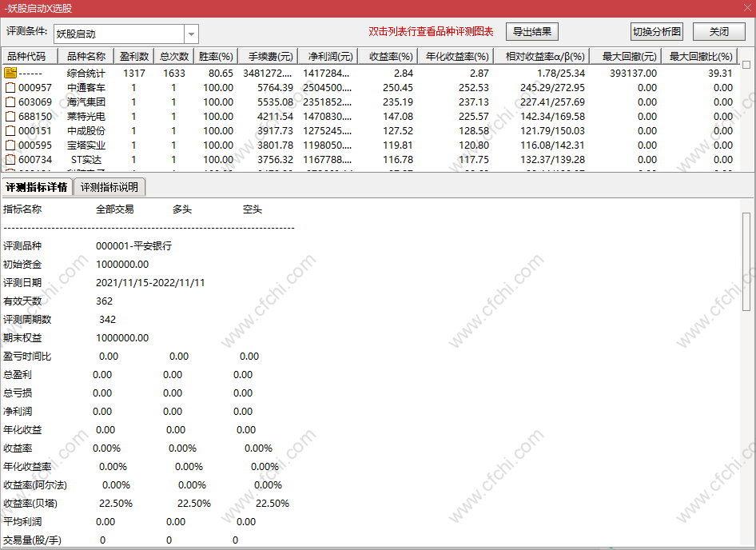
Task: Click stock code 603069
Action: click(x=35, y=102)
